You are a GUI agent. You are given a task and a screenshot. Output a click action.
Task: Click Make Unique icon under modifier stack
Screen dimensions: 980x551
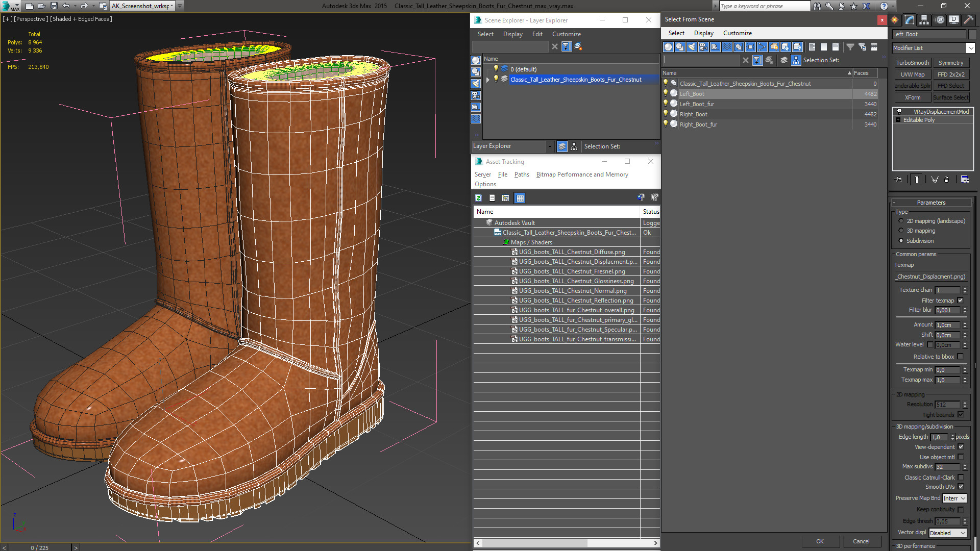coord(935,180)
